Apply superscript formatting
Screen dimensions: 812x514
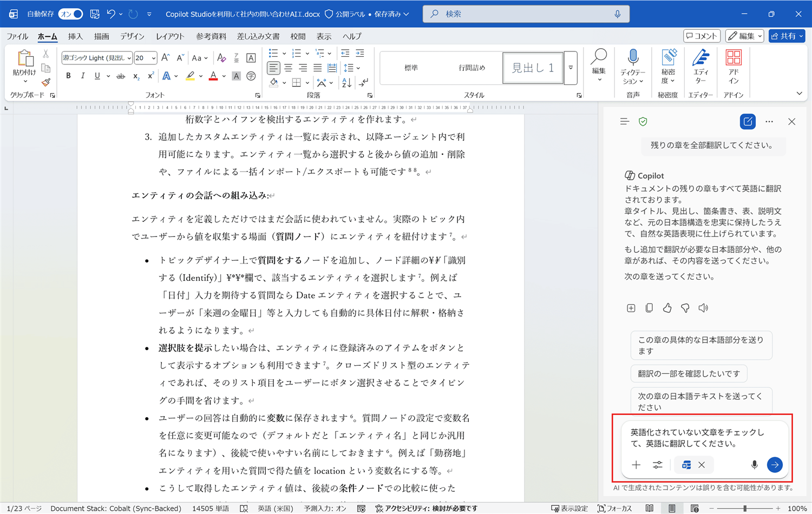tap(150, 76)
